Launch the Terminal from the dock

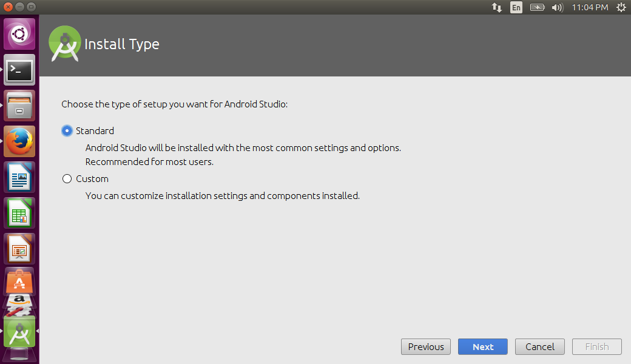(19, 70)
